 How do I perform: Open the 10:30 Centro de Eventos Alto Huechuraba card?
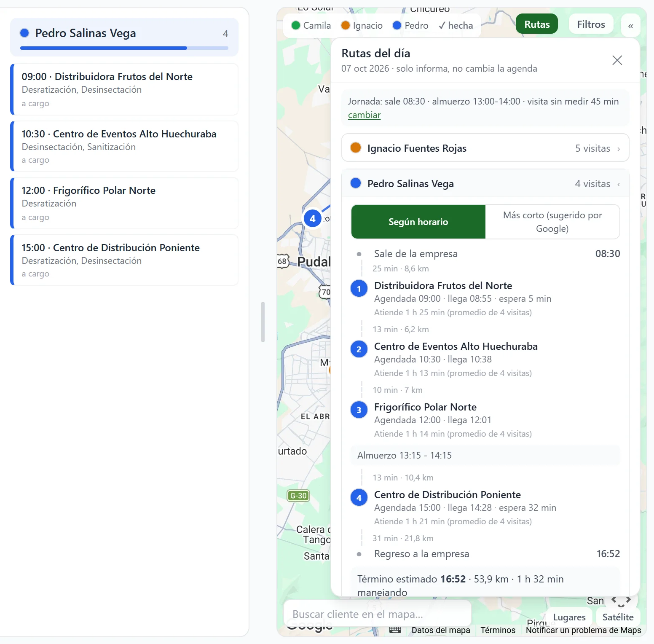[124, 146]
